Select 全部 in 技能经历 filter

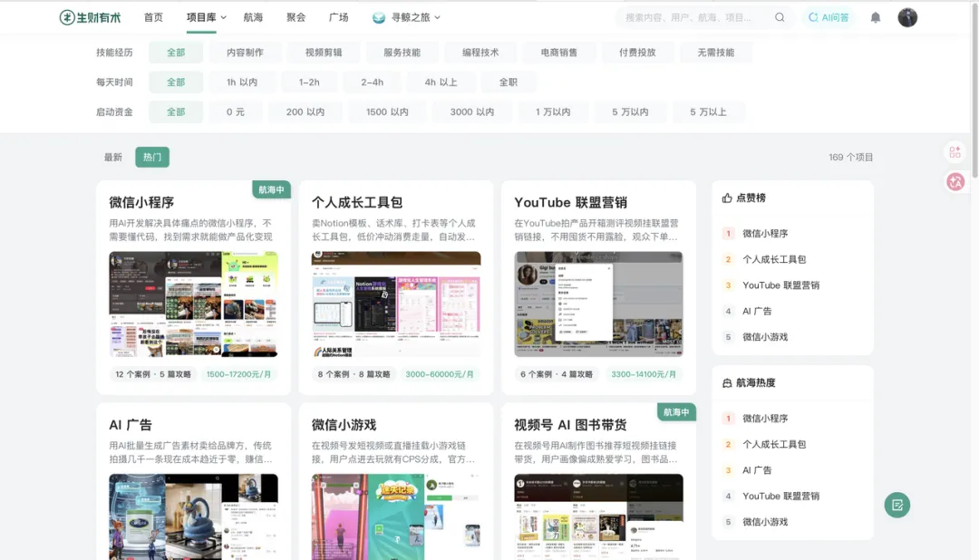pyautogui.click(x=176, y=53)
